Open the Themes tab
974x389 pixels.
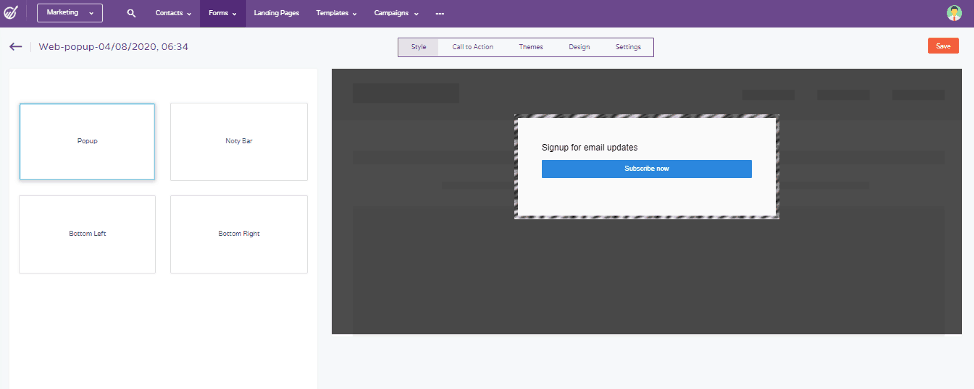531,47
